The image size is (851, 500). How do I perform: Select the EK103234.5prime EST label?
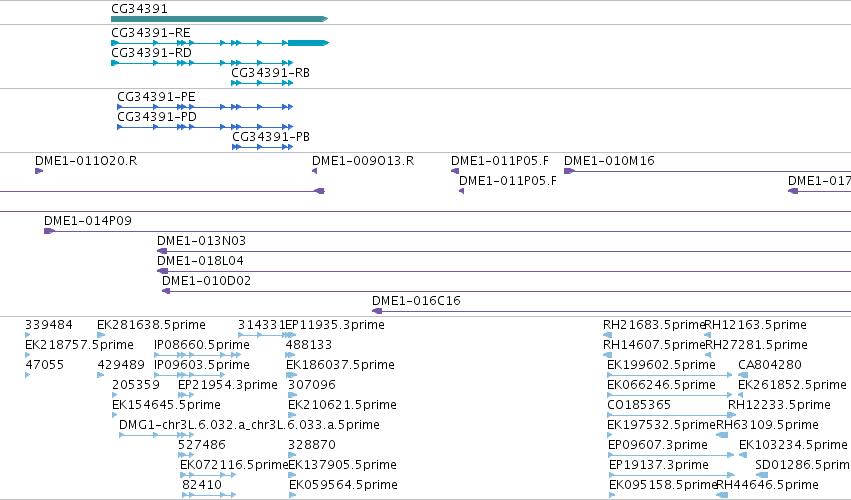pos(793,445)
